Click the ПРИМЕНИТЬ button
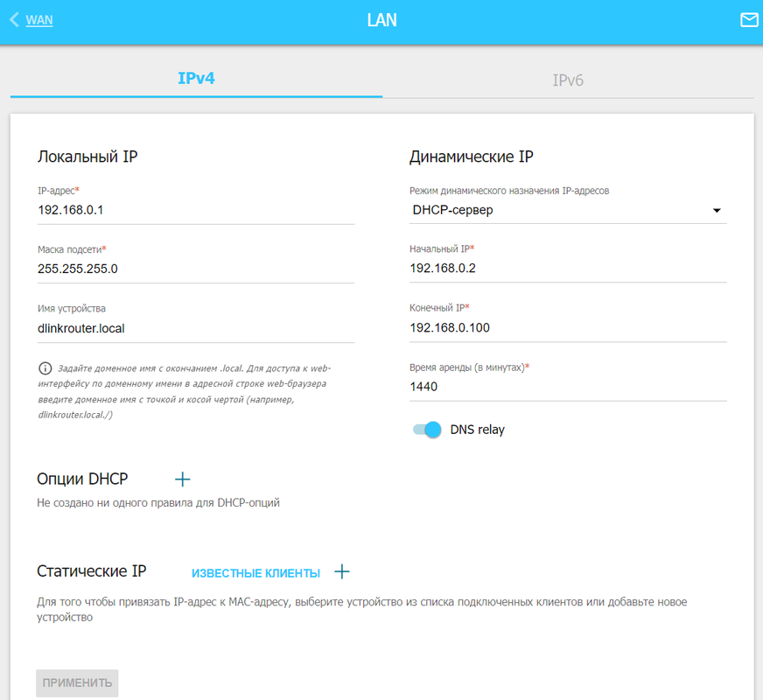The width and height of the screenshot is (763, 700). coord(77,683)
